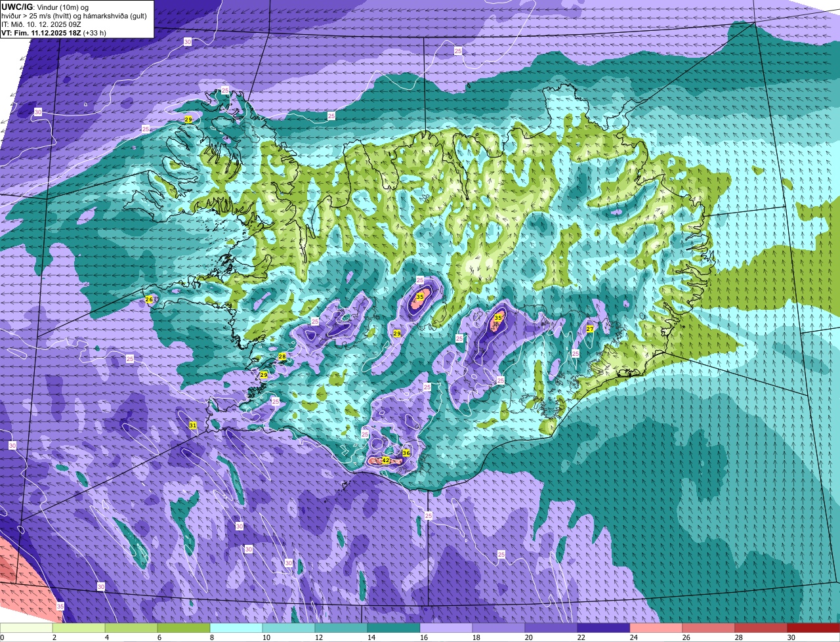Select the legend swatch between 6 and 8
The height and width of the screenshot is (642, 840).
pyautogui.click(x=184, y=628)
